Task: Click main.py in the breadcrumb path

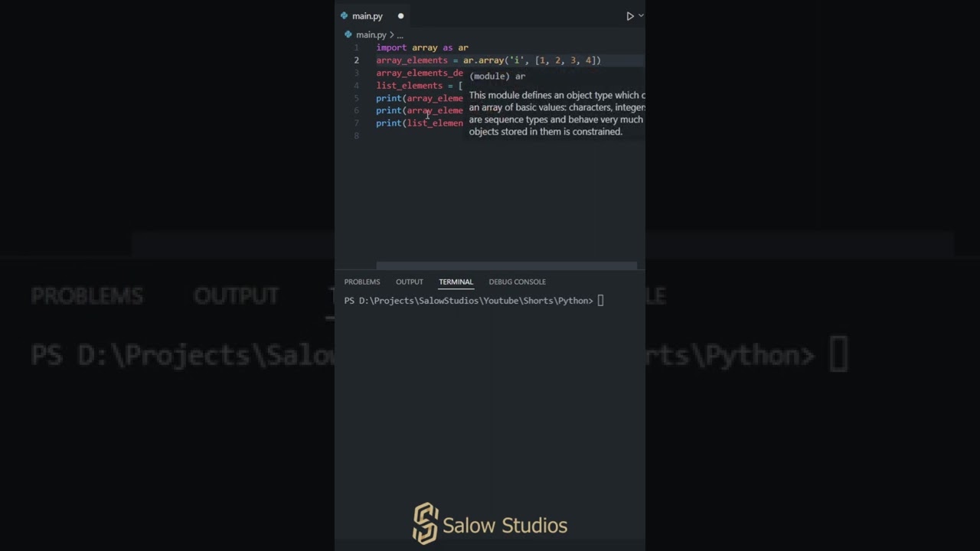Action: point(371,34)
